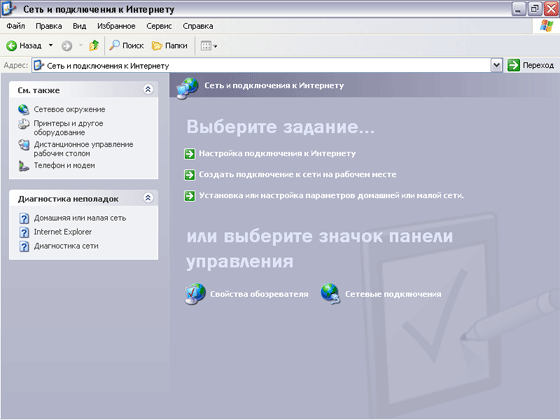The width and height of the screenshot is (560, 420).
Task: Open Views button dropdown arrow
Action: point(215,46)
